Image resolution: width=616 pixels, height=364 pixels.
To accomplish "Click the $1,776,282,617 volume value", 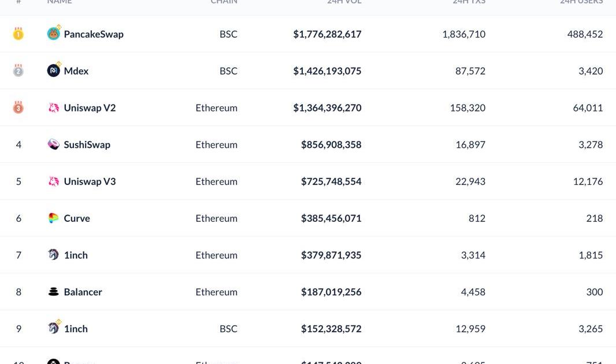I will pos(327,34).
